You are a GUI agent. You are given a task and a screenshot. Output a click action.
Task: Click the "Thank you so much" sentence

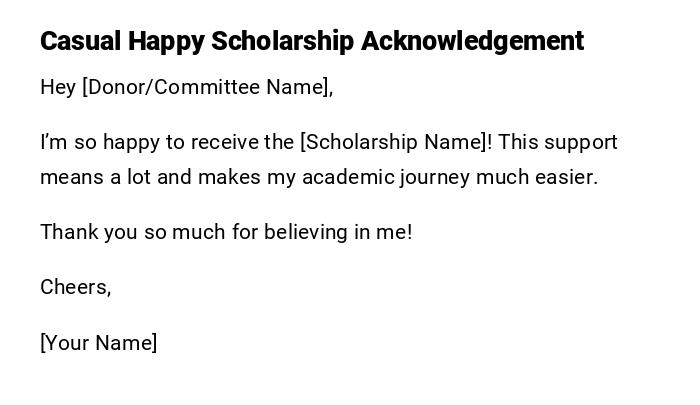(x=226, y=232)
